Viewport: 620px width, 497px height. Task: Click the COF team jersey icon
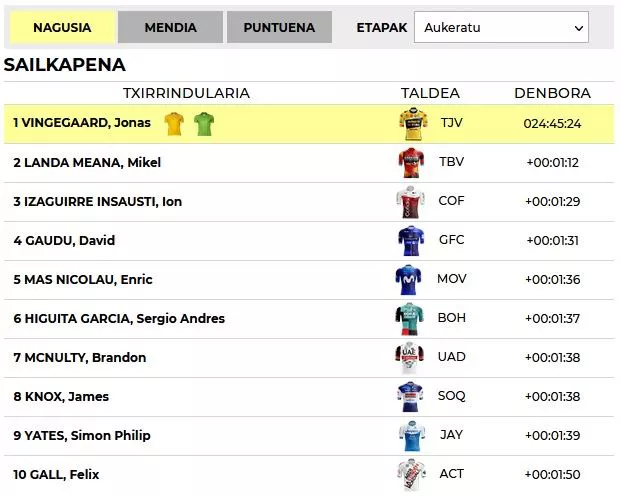point(410,202)
